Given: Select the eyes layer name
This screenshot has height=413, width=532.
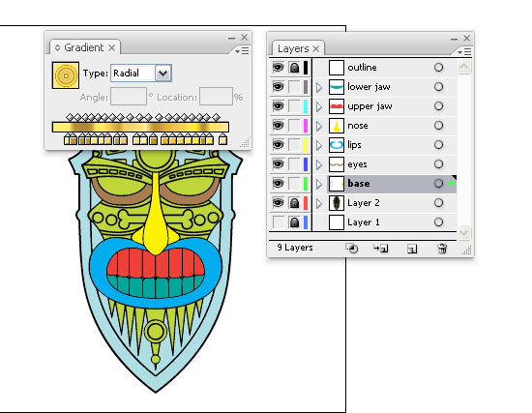Looking at the screenshot, I should click(x=357, y=164).
